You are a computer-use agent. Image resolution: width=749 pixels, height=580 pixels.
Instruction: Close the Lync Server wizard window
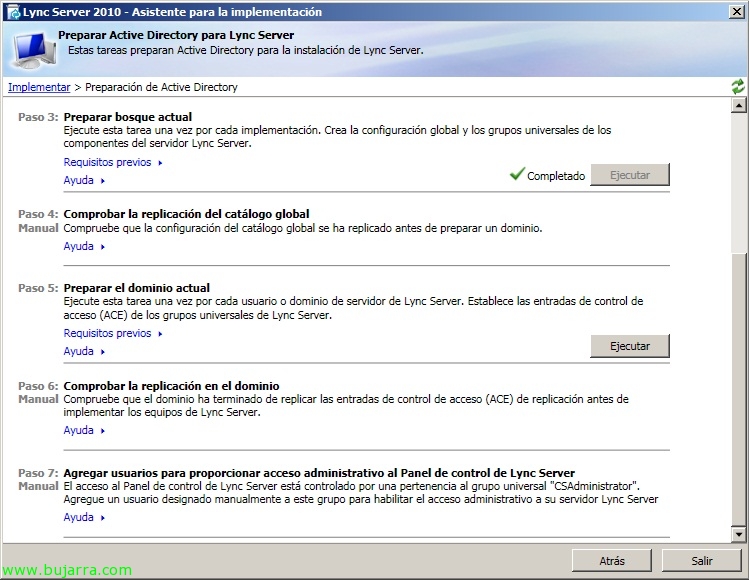(x=737, y=12)
